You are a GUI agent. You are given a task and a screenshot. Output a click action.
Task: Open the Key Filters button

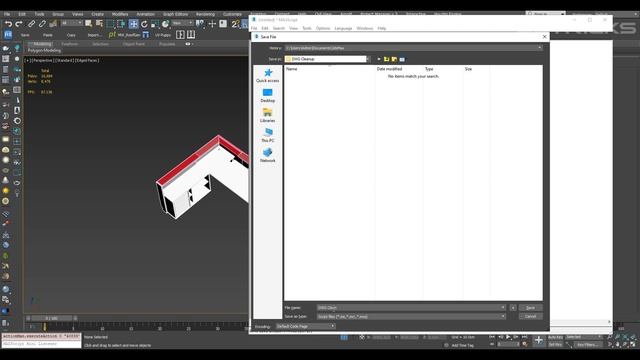pyautogui.click(x=588, y=344)
